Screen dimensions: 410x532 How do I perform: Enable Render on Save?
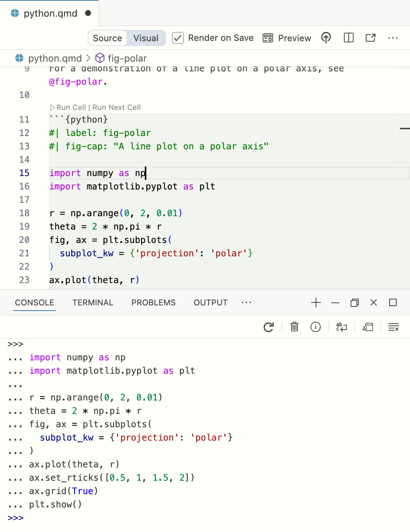pos(178,38)
